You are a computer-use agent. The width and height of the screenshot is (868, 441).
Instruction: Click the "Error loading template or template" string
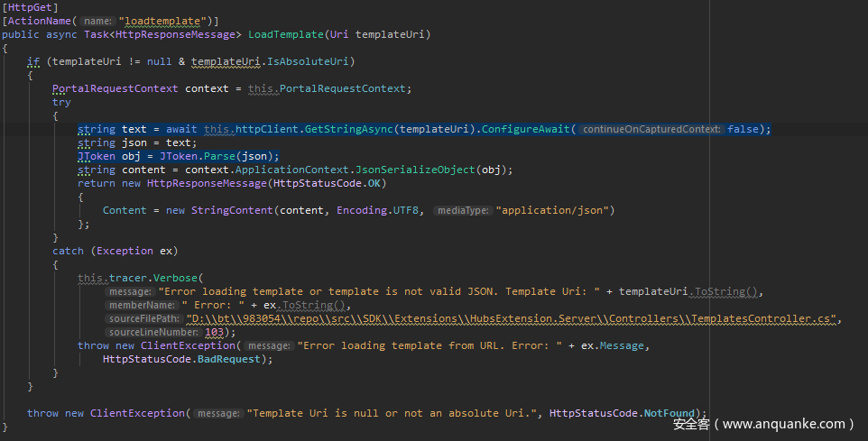(x=379, y=291)
